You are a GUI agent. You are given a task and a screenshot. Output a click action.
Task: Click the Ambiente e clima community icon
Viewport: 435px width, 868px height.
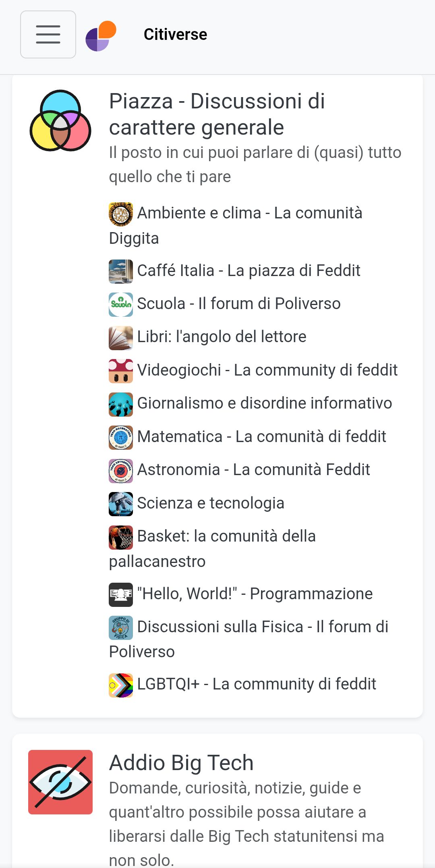point(120,214)
